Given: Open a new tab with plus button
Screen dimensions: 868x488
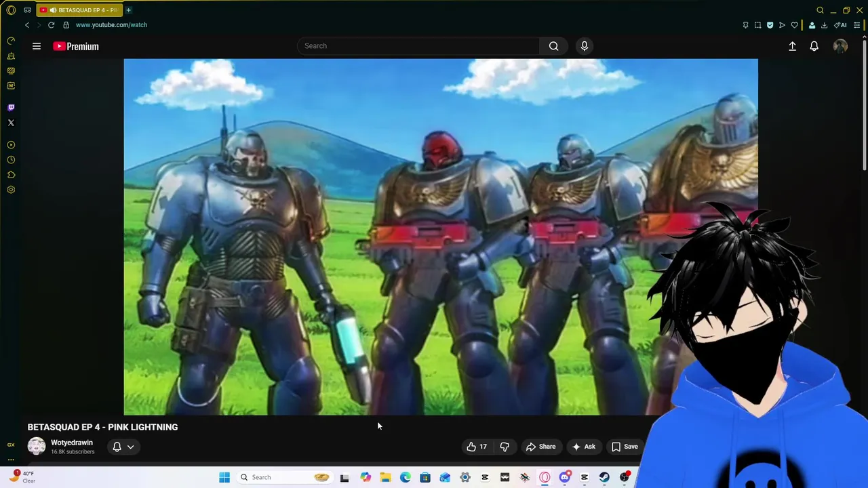Looking at the screenshot, I should click(x=128, y=10).
